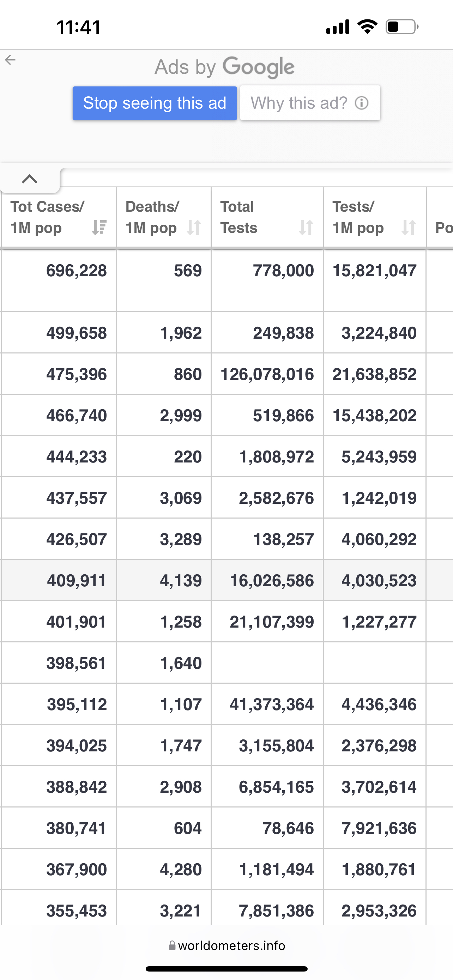The height and width of the screenshot is (980, 453).
Task: Tap the battery indicator in status bar
Action: coord(401,26)
